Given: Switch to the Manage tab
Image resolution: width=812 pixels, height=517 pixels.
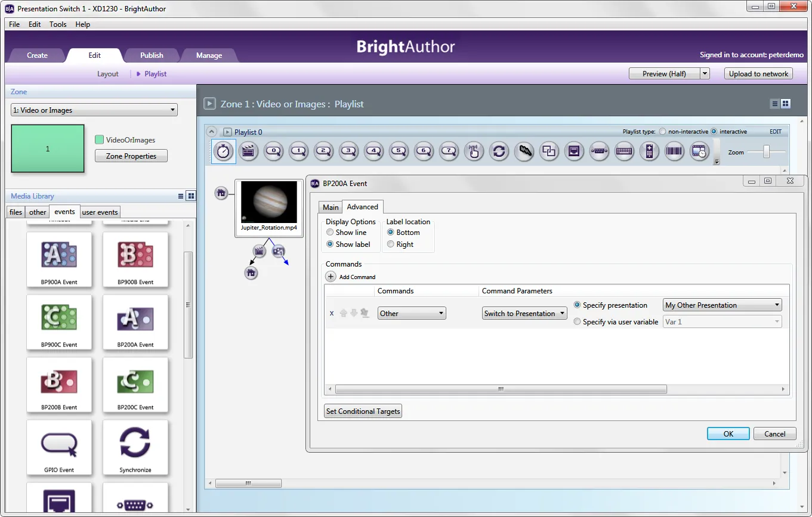Looking at the screenshot, I should click(209, 55).
